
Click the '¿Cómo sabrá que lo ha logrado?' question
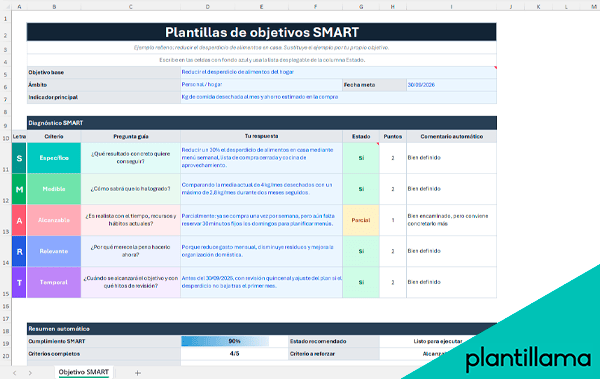pyautogui.click(x=130, y=189)
